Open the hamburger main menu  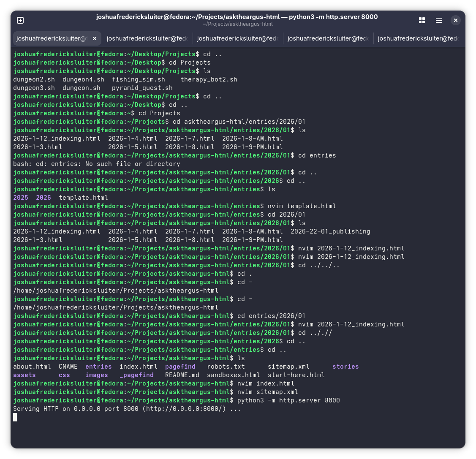(439, 20)
